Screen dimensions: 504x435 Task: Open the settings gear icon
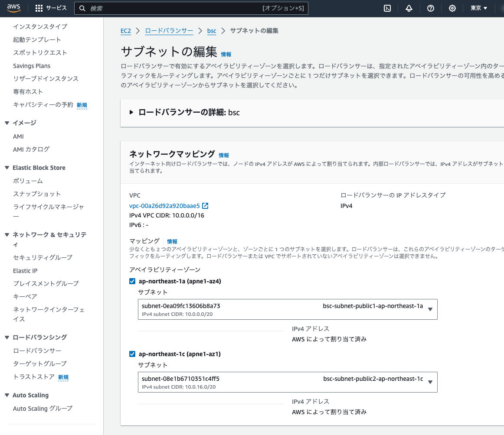452,8
